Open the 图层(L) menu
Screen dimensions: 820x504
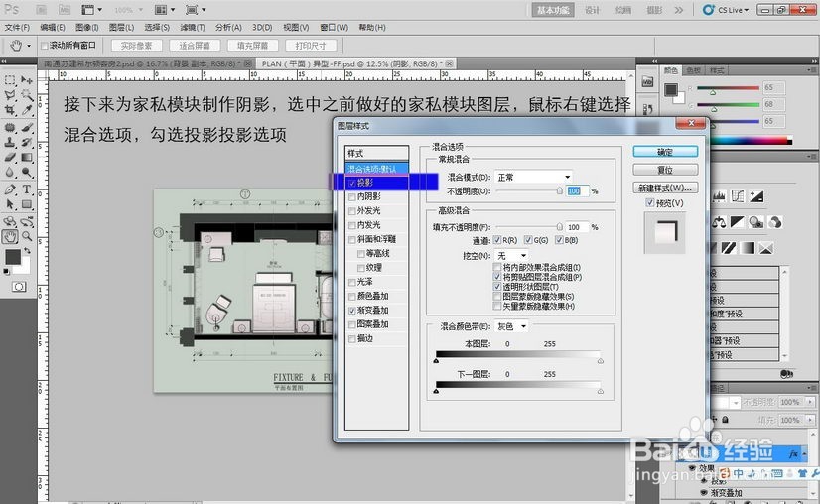(x=121, y=27)
